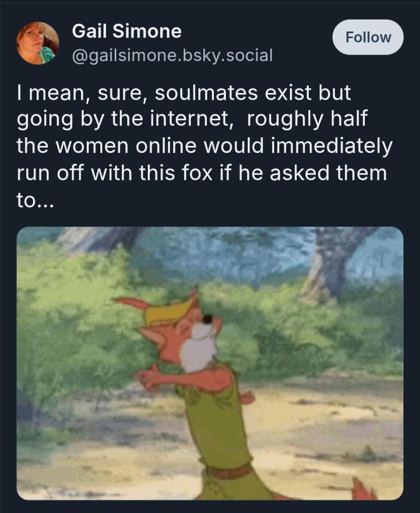Click the green bush left of fox

point(75,326)
